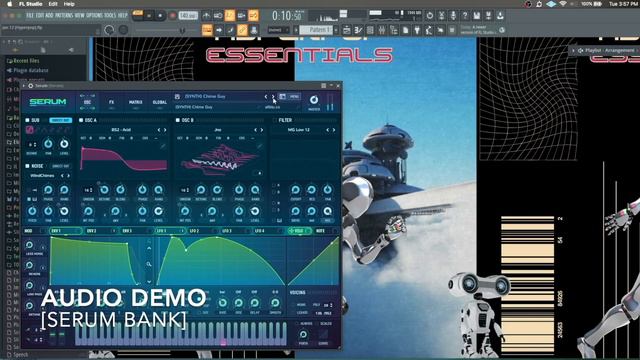The image size is (640, 360).
Task: Go to next Serum preset arrow
Action: 273,97
